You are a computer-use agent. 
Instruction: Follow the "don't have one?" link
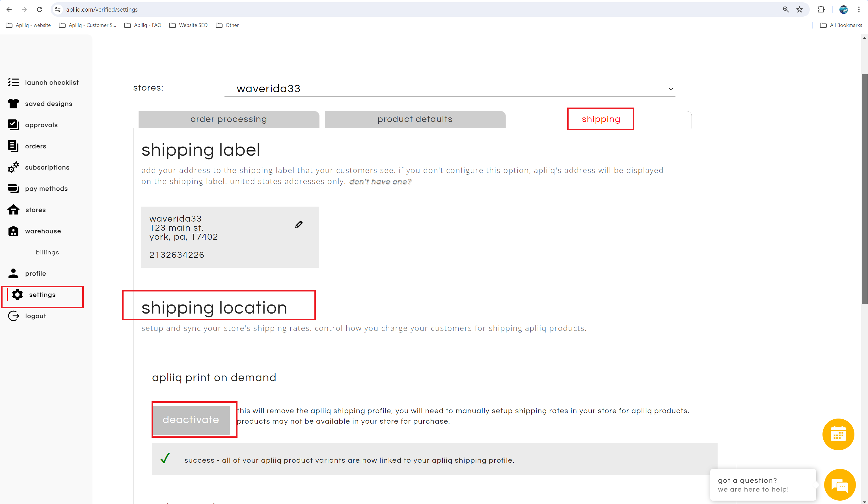[x=380, y=182]
